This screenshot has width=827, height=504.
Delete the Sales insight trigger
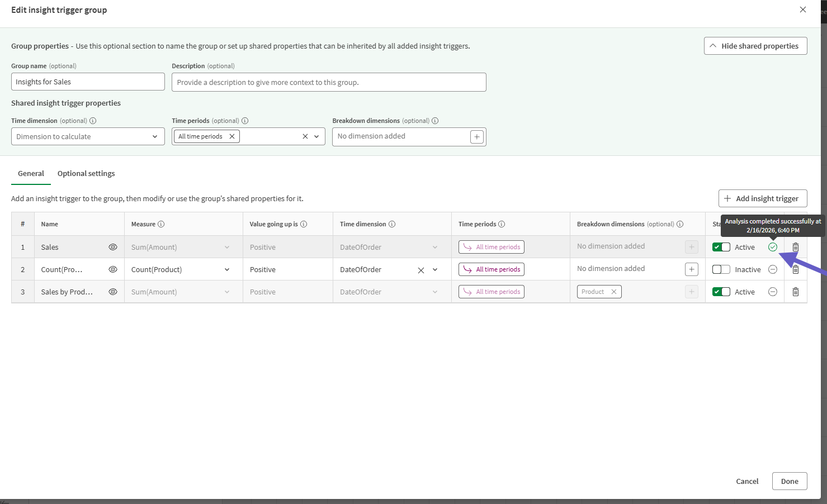[x=795, y=246]
